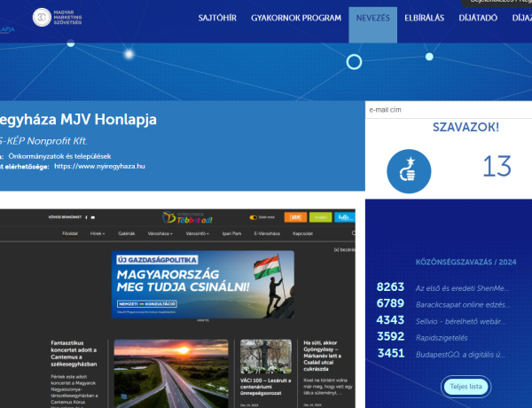Viewport: 532px width, 408px height.
Task: Click the Teljes lista button
Action: (465, 387)
